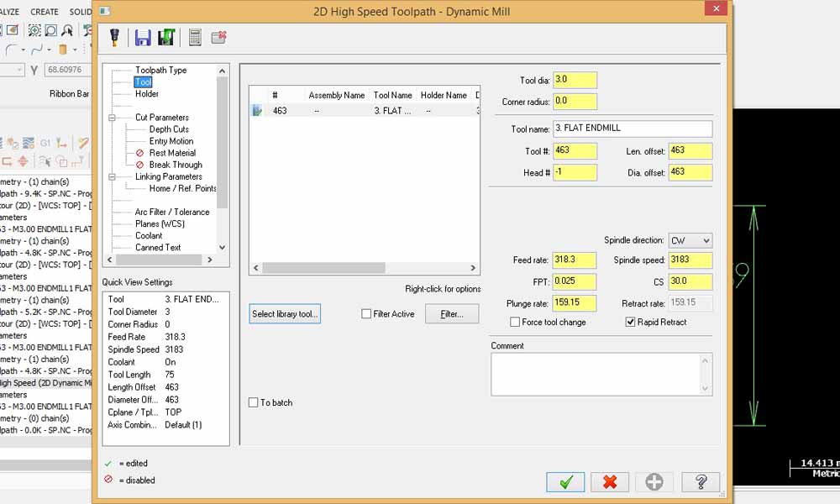Open the fillet tool dropdown arrow
Image resolution: width=840 pixels, height=504 pixels.
pos(23,50)
